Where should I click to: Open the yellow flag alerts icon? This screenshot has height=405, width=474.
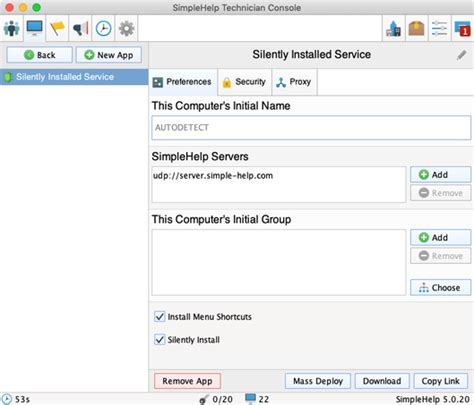[x=57, y=28]
